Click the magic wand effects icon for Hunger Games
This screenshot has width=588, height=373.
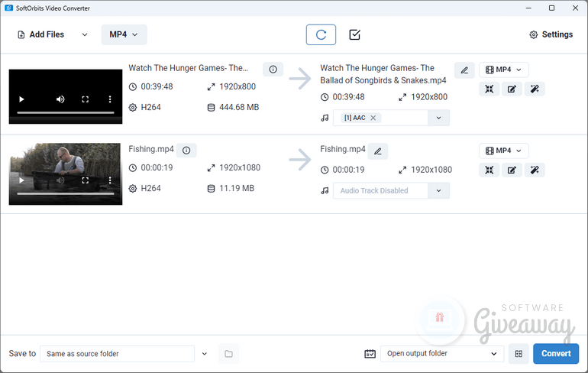pyautogui.click(x=535, y=89)
